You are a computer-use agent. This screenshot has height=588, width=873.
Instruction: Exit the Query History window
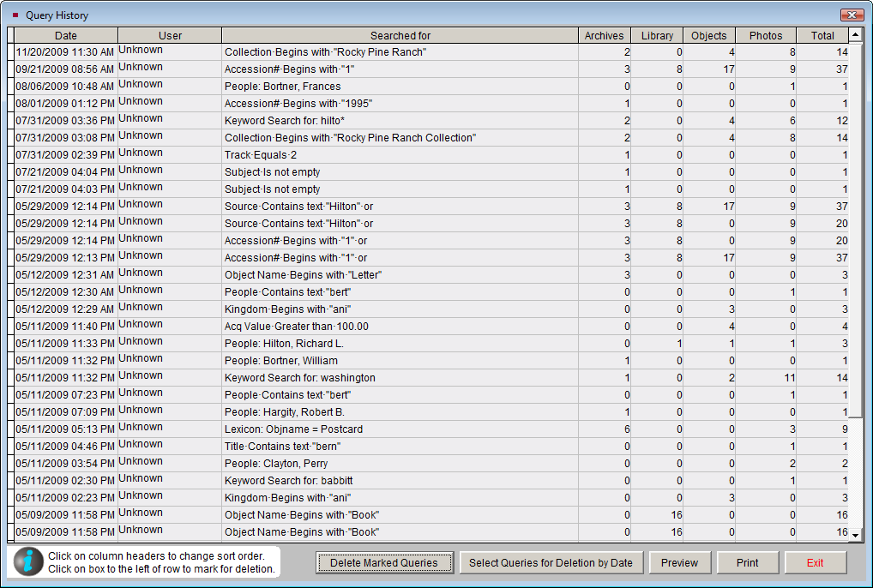(815, 563)
